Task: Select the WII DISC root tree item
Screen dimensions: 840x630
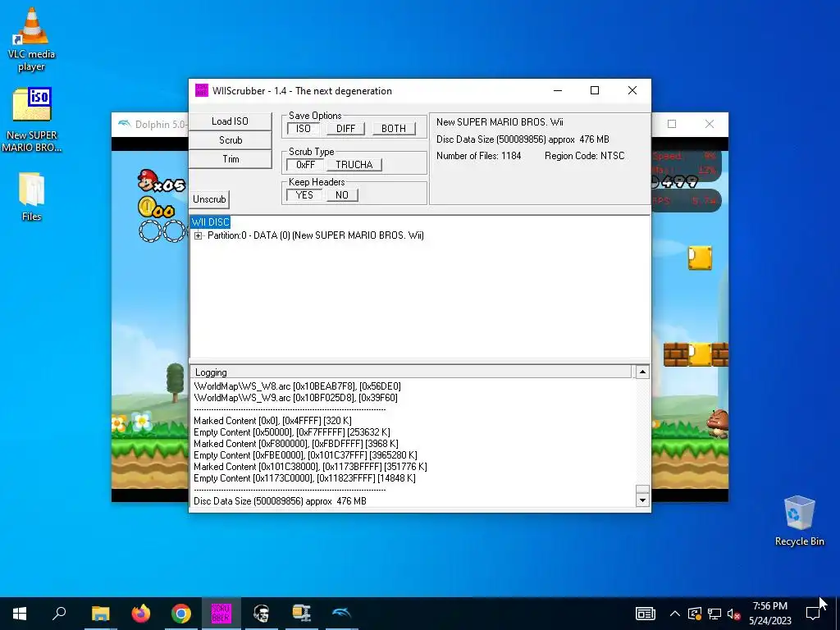Action: click(x=211, y=221)
